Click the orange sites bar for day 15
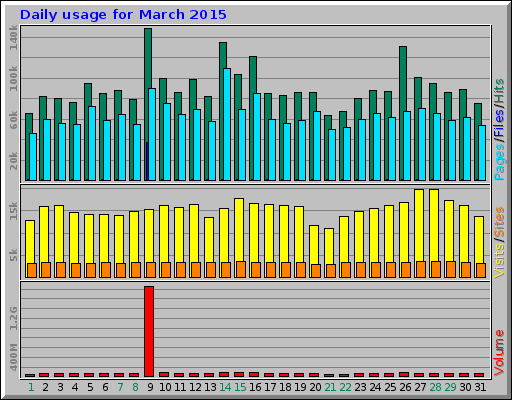 (241, 270)
